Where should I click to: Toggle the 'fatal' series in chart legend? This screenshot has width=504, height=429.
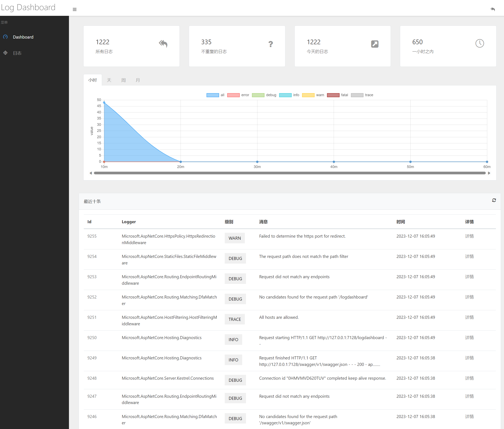[337, 95]
